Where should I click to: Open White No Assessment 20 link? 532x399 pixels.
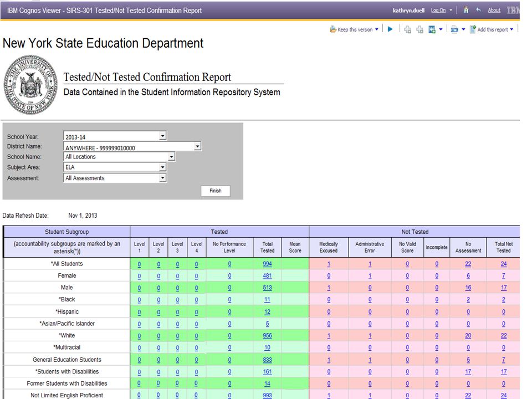tap(468, 335)
